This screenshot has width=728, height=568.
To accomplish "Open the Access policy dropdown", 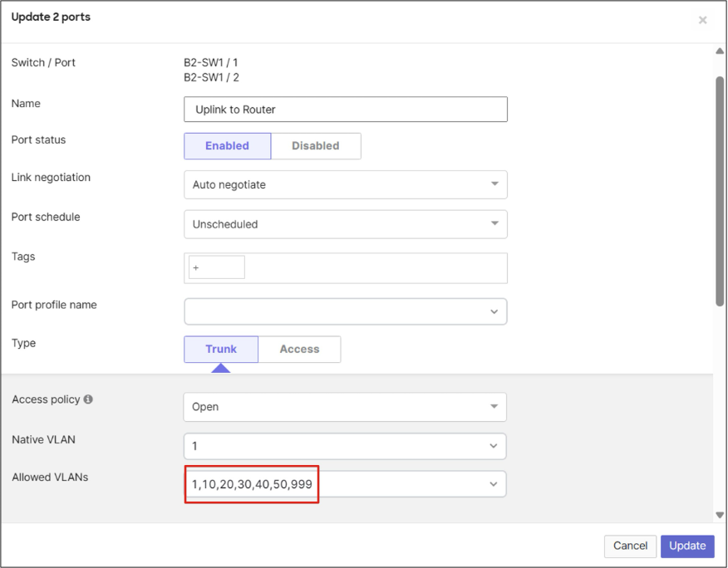I will [345, 407].
